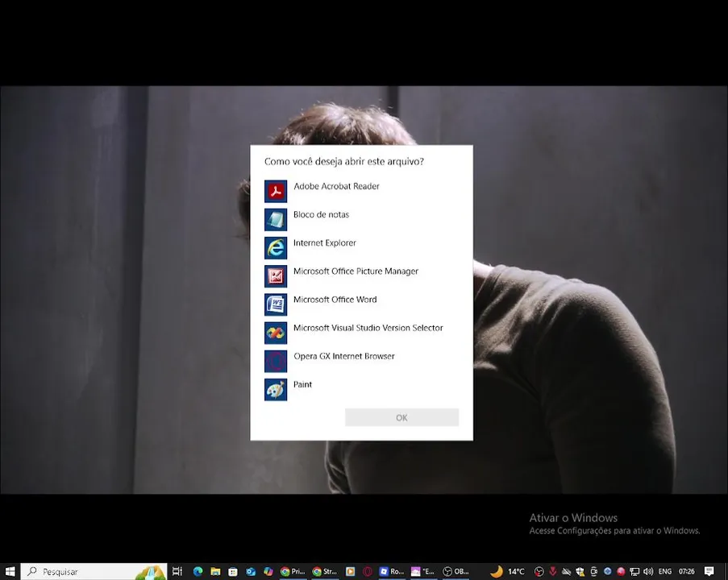The height and width of the screenshot is (580, 728).
Task: Open the Opera GX taskbar icon
Action: point(368,572)
